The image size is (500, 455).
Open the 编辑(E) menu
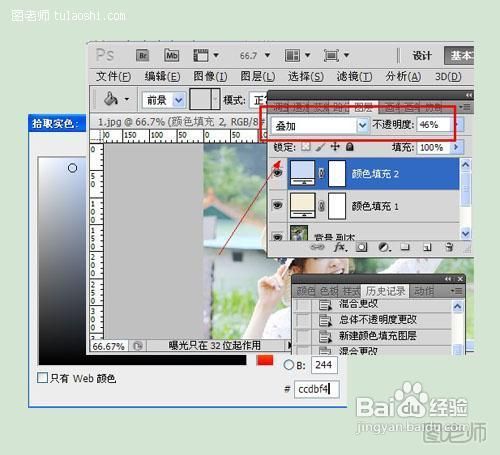pos(162,77)
